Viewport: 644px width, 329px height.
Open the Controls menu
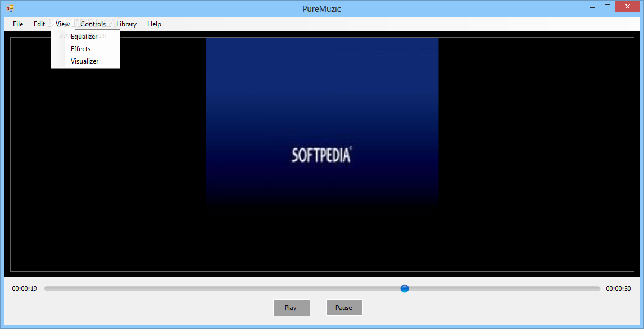(93, 24)
